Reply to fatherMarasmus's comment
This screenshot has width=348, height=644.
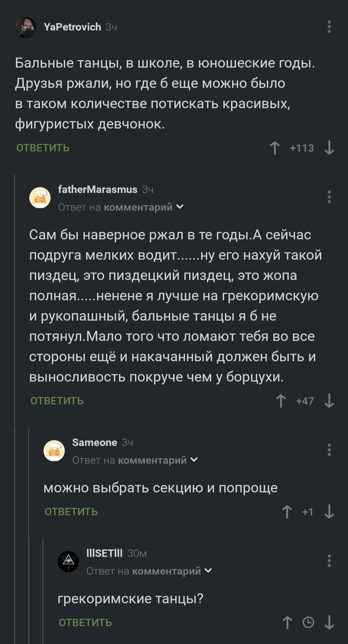coord(56,401)
